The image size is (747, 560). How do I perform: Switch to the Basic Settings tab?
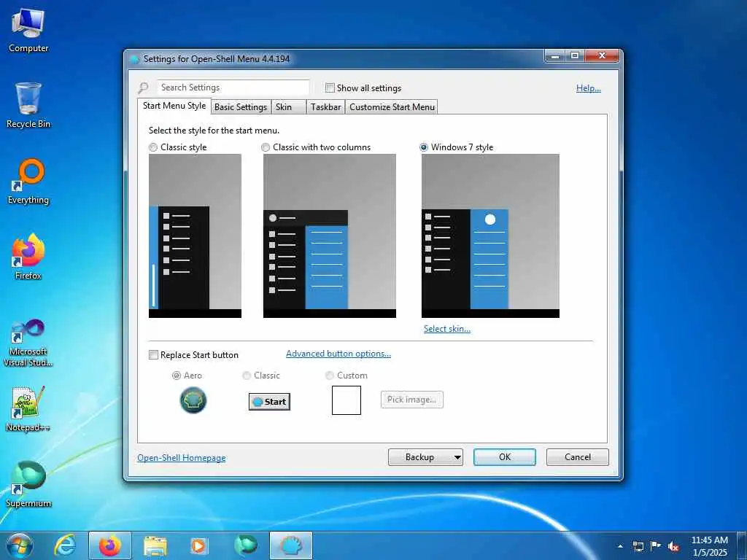click(x=241, y=106)
